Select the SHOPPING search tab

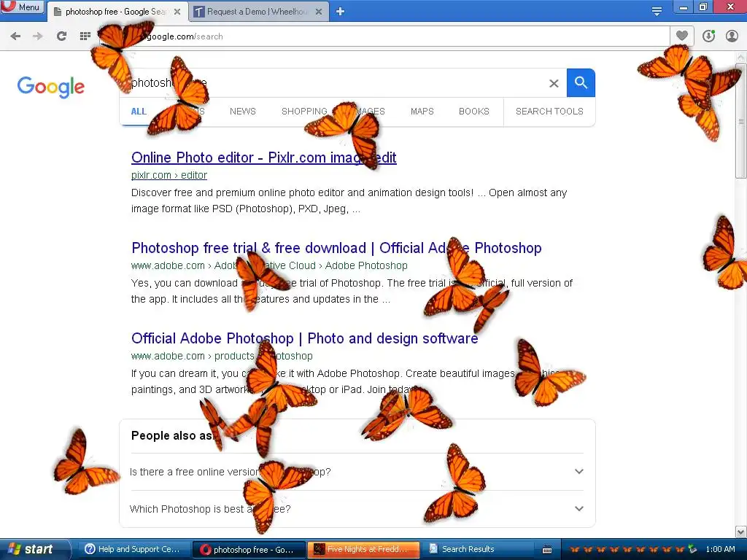click(x=304, y=112)
